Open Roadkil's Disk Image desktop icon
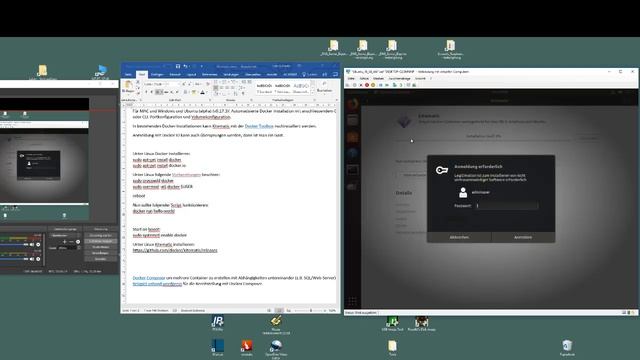 pyautogui.click(x=422, y=324)
